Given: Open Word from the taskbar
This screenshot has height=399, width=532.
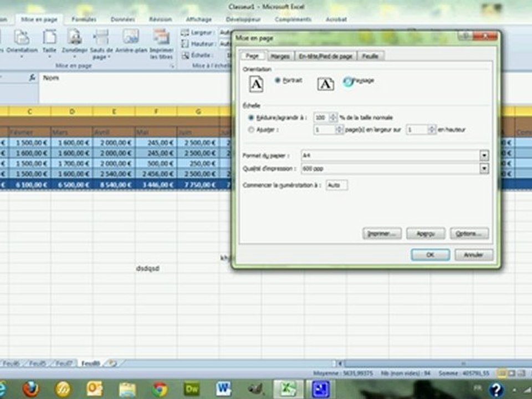Looking at the screenshot, I should (223, 389).
